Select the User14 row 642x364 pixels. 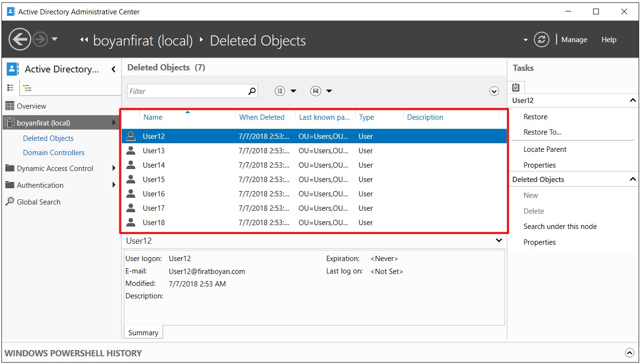click(x=314, y=165)
